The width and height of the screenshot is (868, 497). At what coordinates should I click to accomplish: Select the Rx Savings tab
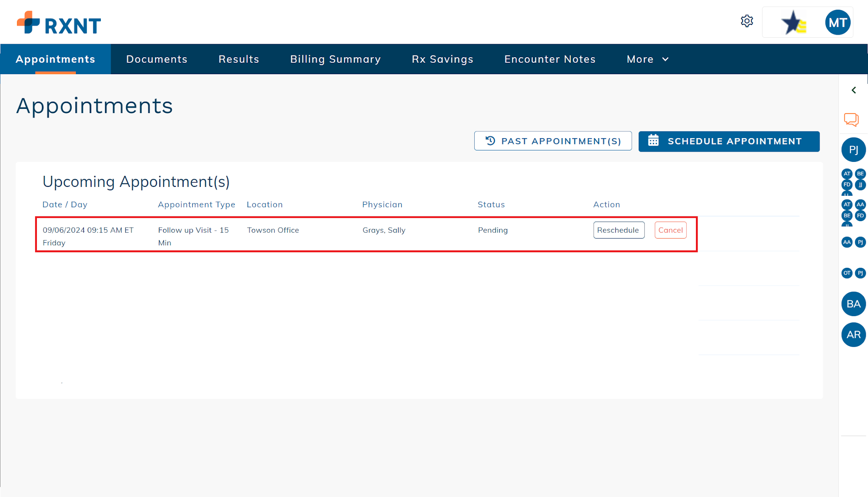(x=442, y=59)
